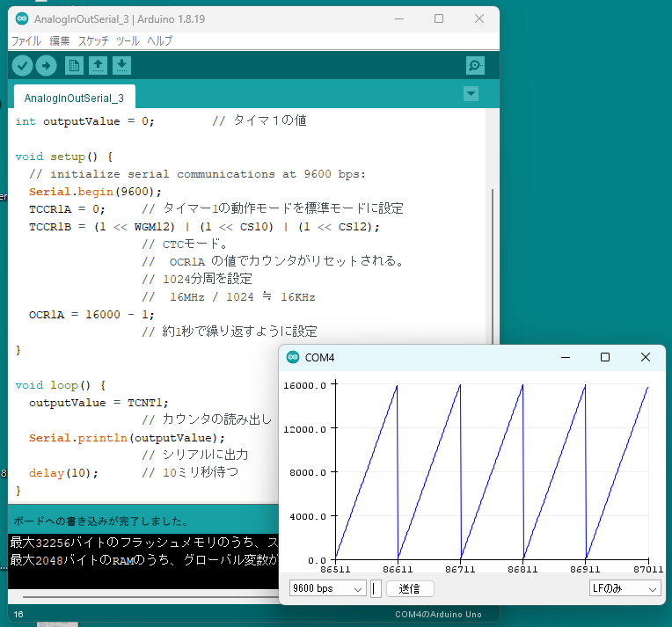Open the 9600 bps baud rate dropdown

(327, 588)
